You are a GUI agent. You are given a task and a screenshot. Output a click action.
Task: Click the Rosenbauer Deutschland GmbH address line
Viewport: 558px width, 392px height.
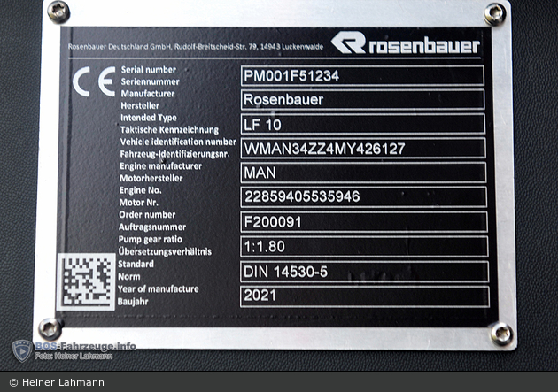[x=196, y=47]
